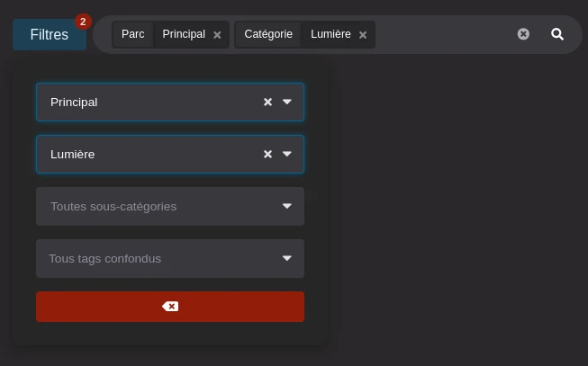Remove the Catégorie Lumière filter tag

point(363,35)
